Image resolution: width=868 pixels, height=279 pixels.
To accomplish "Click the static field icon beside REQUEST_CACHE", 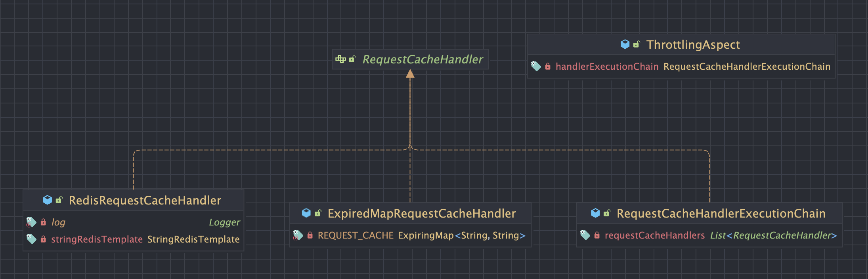I will (298, 235).
